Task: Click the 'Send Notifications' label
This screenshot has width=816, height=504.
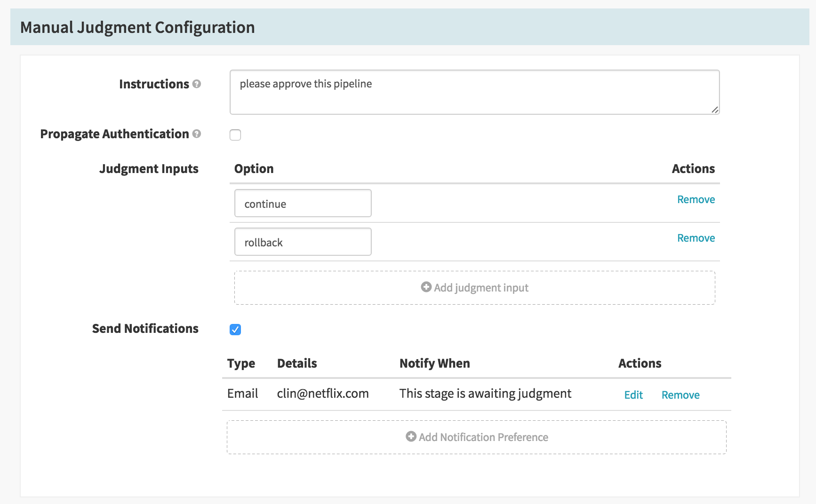Action: pyautogui.click(x=145, y=329)
